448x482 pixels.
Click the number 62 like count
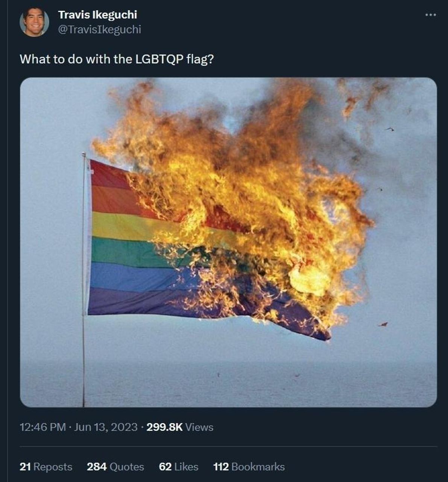pos(165,467)
